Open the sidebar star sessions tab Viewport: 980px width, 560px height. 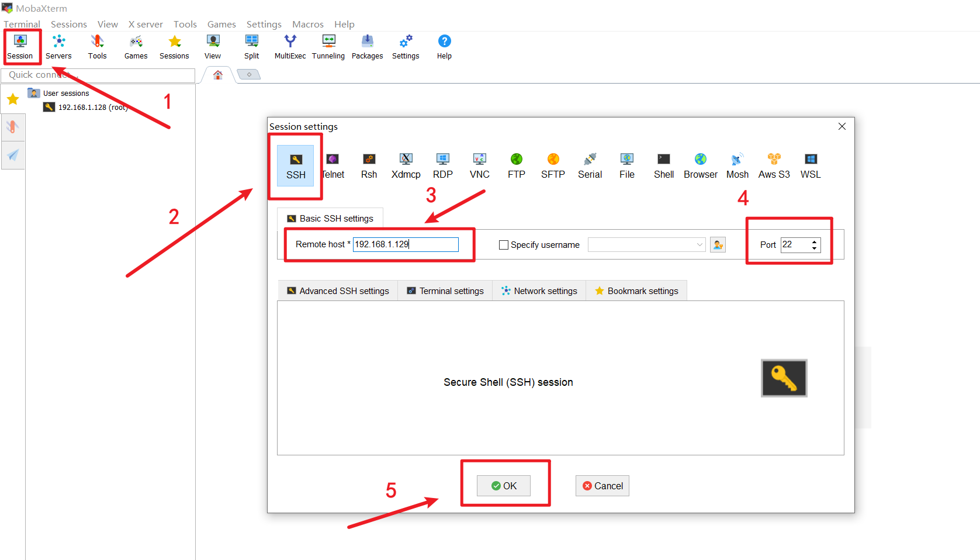click(x=13, y=99)
